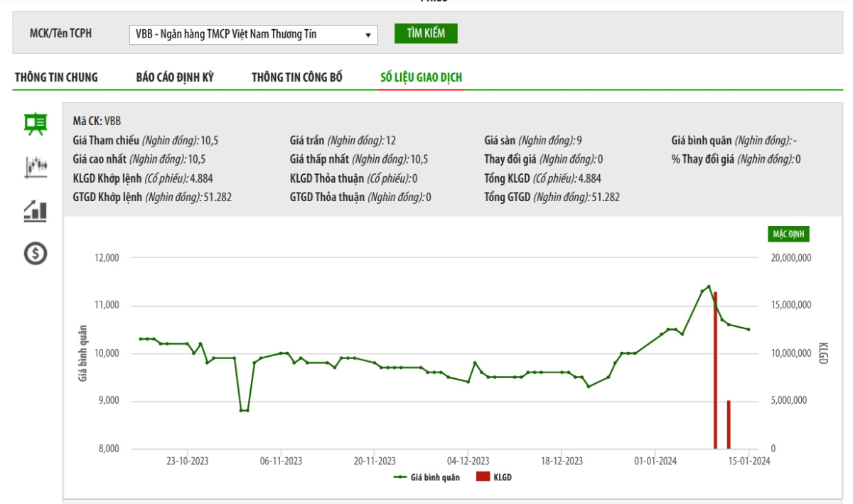Click the tallest red volume bar
The height and width of the screenshot is (504, 853).
point(715,370)
